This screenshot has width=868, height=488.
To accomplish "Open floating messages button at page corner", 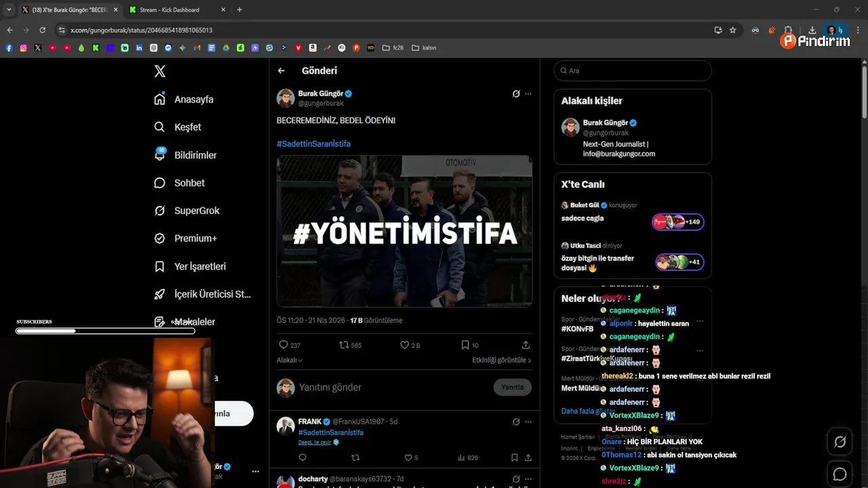I will coord(840,474).
